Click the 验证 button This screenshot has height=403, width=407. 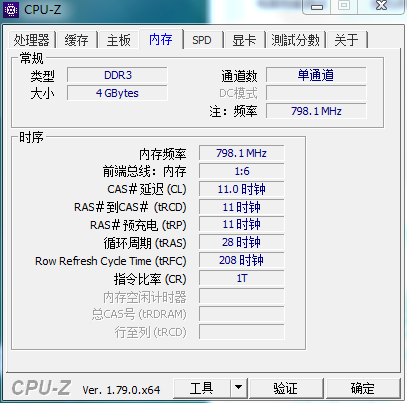(x=286, y=388)
